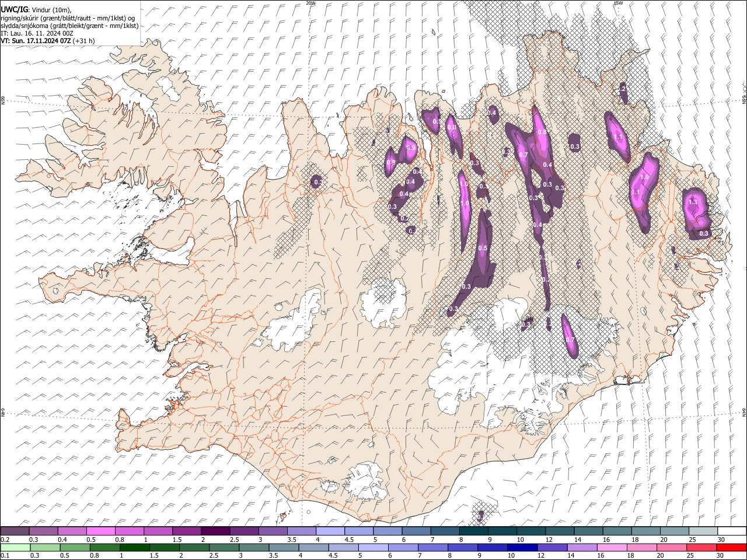Select the dark mauve 0.2 swatch in upper legend row
Viewport: 747px width, 560px height.
[15, 531]
